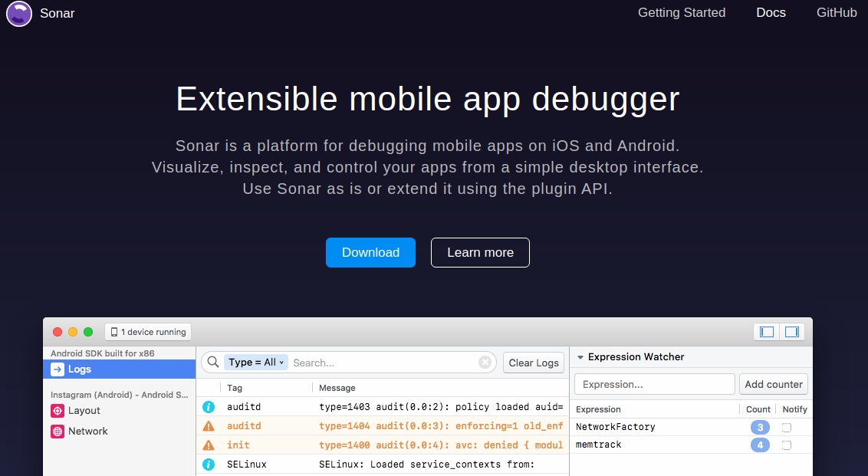The image size is (868, 476).
Task: Click warning icon on orange auditd row
Action: coord(209,425)
